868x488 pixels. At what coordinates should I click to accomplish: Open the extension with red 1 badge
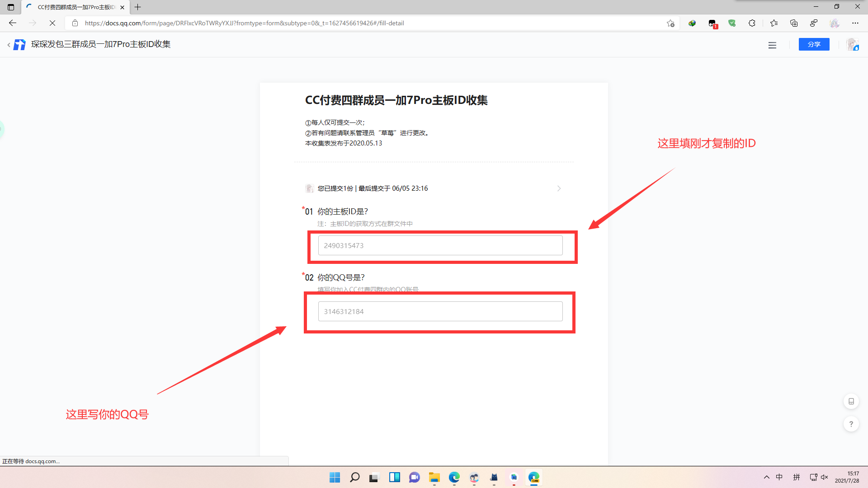[x=713, y=23]
